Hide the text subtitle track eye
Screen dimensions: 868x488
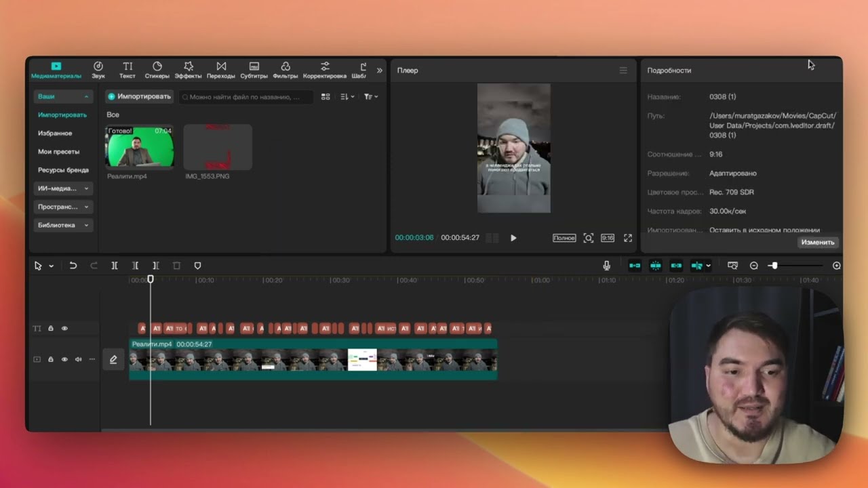[x=64, y=329]
